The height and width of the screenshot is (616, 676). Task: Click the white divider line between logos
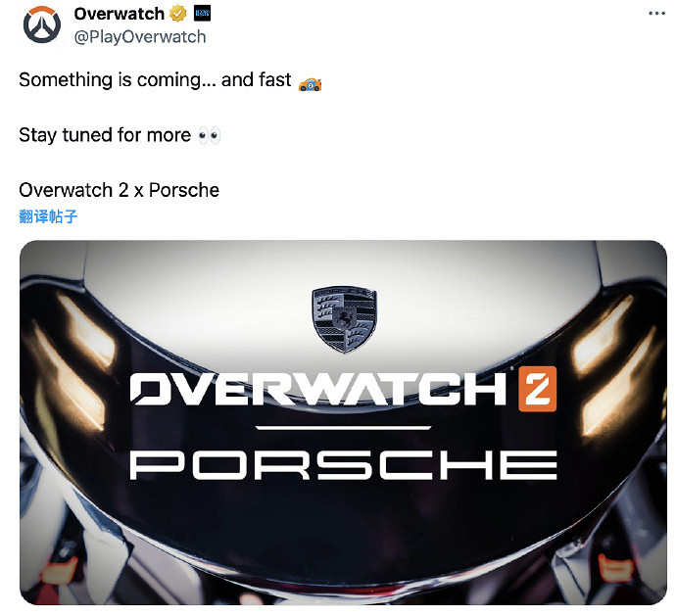tap(344, 428)
